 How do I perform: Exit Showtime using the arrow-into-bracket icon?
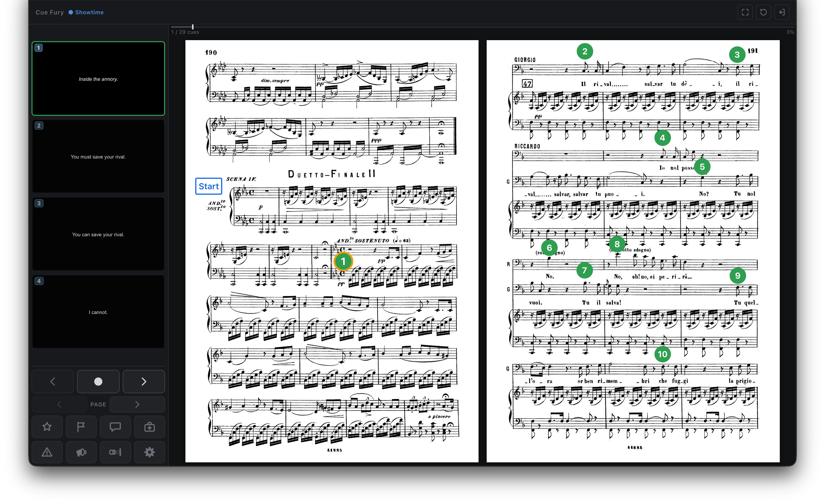click(x=782, y=12)
